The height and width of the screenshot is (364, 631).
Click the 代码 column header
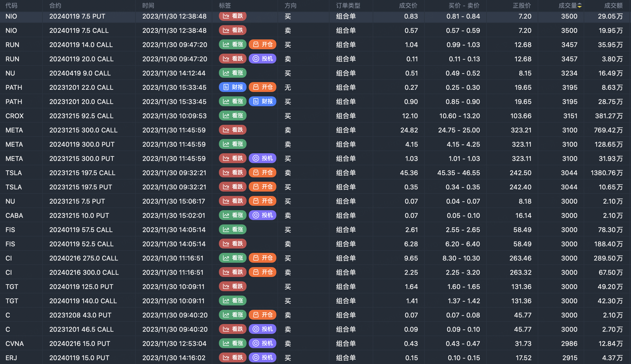tap(11, 6)
